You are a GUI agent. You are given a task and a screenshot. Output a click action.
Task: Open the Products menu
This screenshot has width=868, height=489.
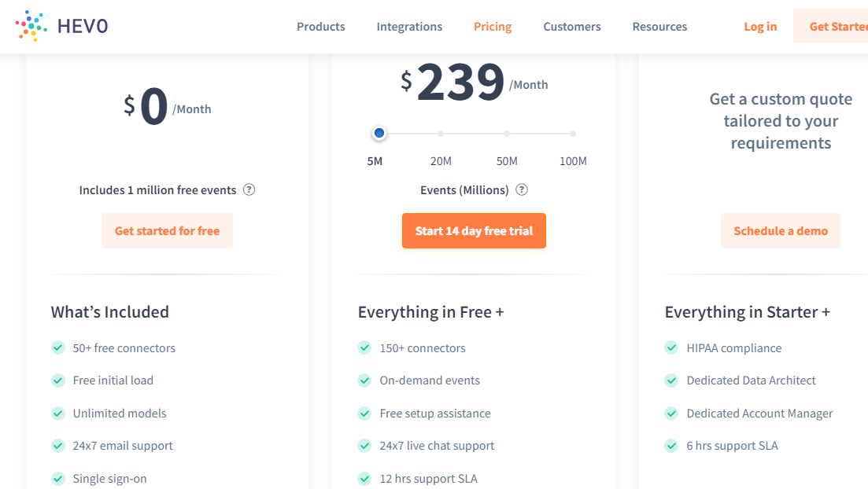pos(320,27)
